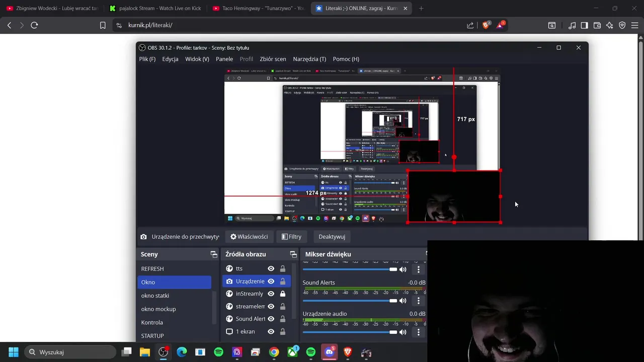This screenshot has height=362, width=644.
Task: Toggle the eye for 1 ekran
Action: pyautogui.click(x=271, y=331)
